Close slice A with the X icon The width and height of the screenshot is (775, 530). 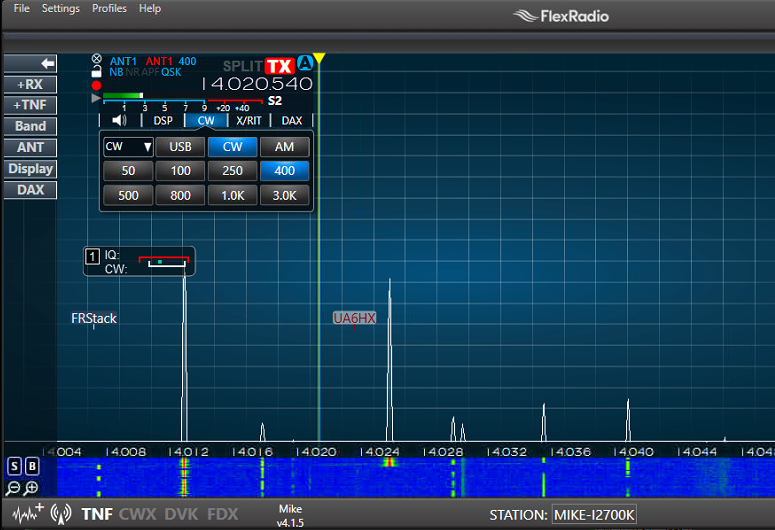tap(96, 59)
